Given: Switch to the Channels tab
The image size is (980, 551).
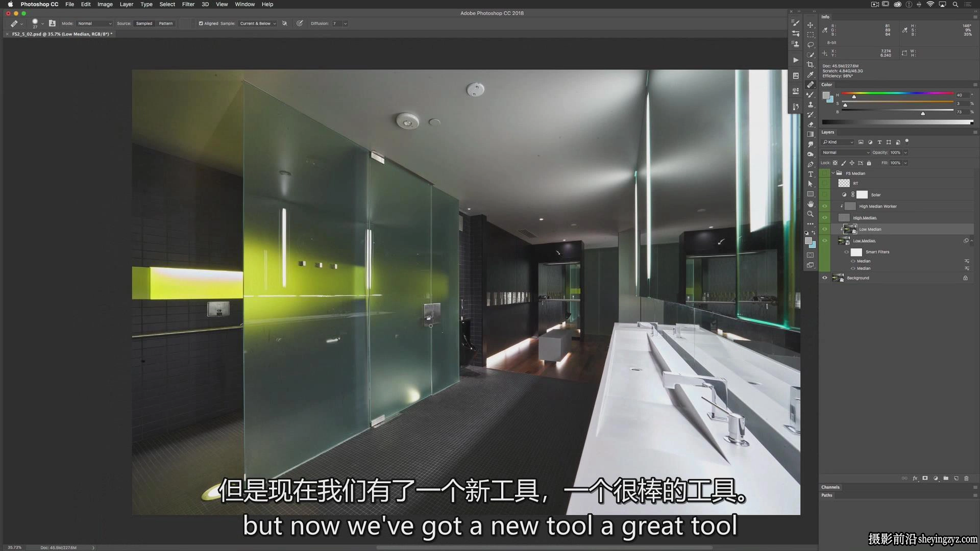Looking at the screenshot, I should [x=830, y=487].
